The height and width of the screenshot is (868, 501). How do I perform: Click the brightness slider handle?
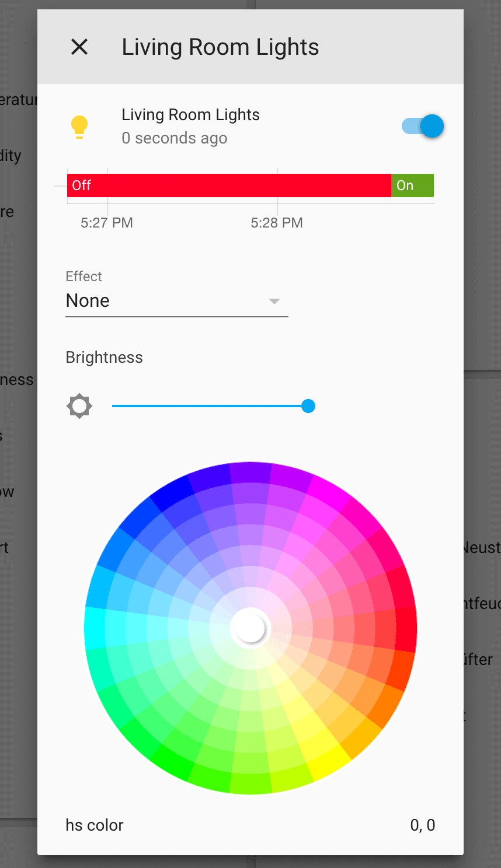308,406
